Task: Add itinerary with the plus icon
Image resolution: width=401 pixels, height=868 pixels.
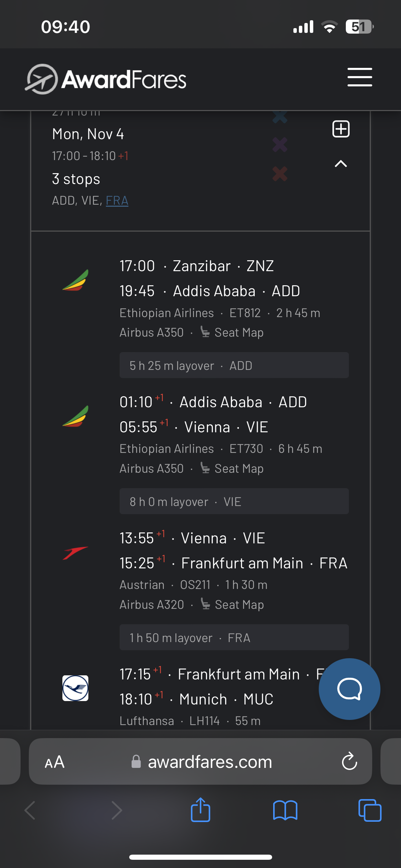Action: pos(341,129)
